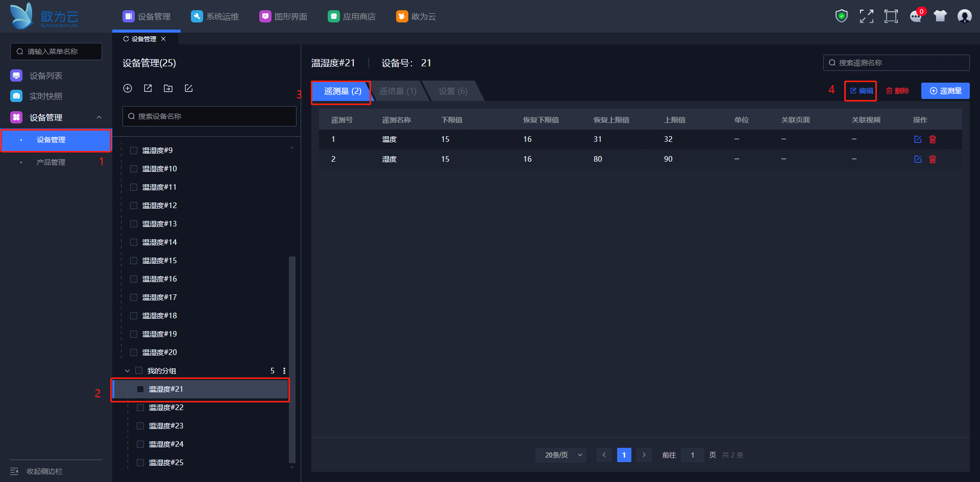Image resolution: width=980 pixels, height=482 pixels.
Task: Click the 遥测名称 column header
Action: click(397, 120)
